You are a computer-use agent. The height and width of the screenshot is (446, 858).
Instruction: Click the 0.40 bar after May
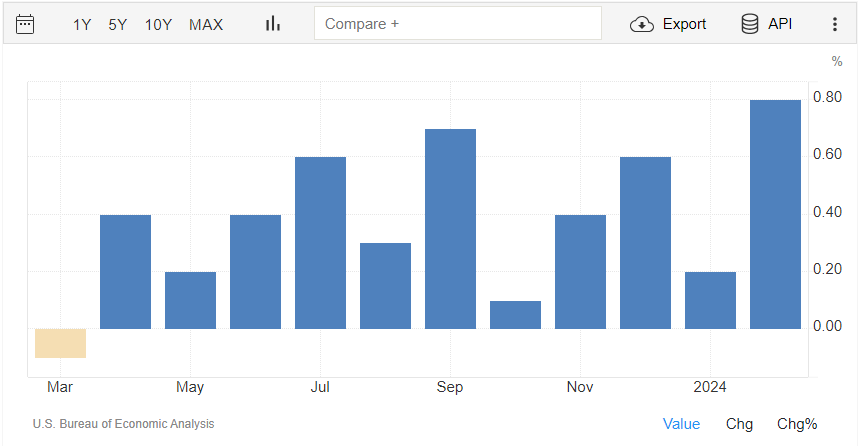(x=256, y=272)
